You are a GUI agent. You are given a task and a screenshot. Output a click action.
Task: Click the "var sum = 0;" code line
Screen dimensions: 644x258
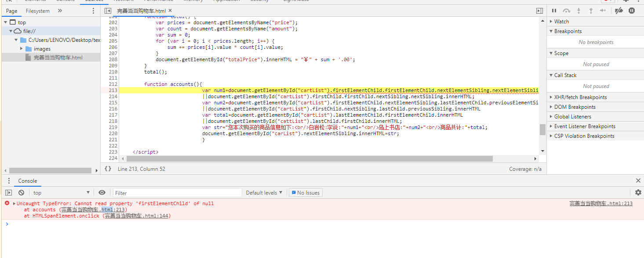173,35
